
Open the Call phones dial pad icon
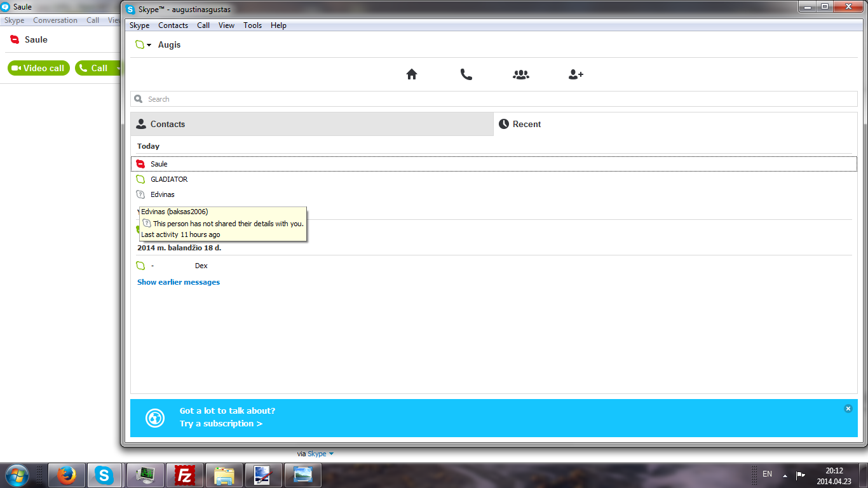[x=466, y=74]
